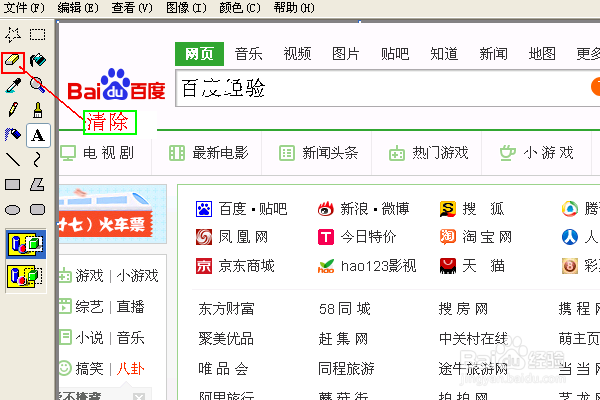Click the 58同城 text link
Viewport: 600px width, 400px height.
pos(345,309)
